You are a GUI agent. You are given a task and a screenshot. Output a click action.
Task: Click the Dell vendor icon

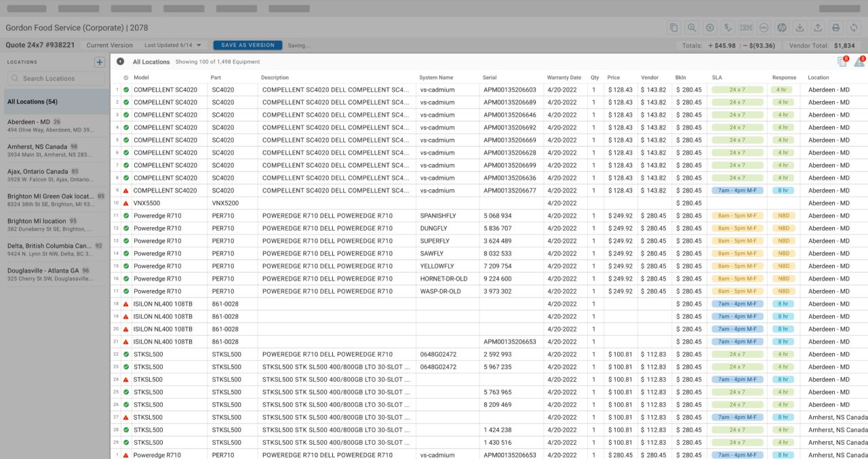click(764, 28)
